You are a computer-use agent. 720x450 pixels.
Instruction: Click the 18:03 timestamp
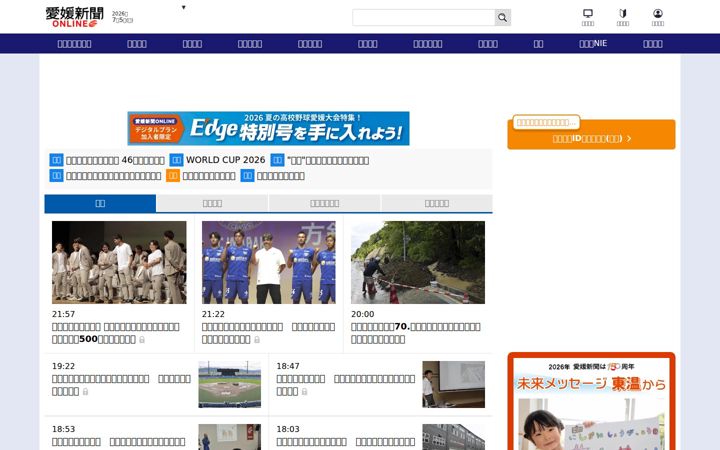[288, 429]
